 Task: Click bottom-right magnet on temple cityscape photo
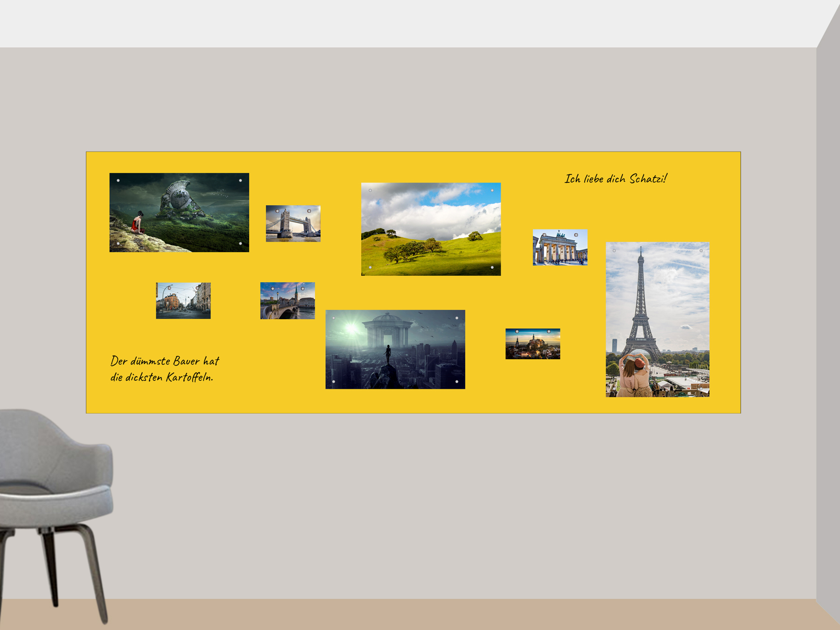coord(457,381)
